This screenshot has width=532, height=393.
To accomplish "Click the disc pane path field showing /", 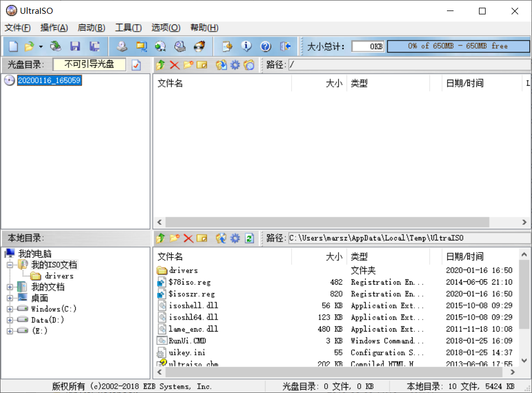I will point(409,65).
